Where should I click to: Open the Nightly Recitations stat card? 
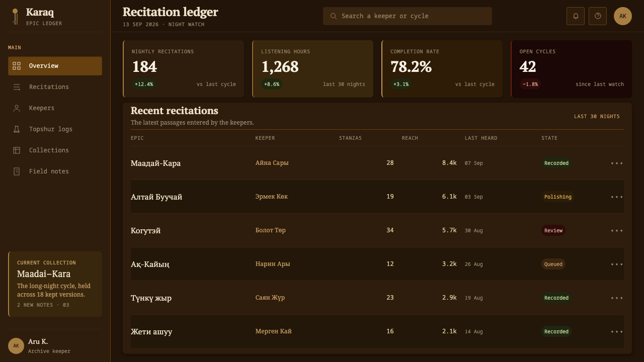(x=183, y=69)
